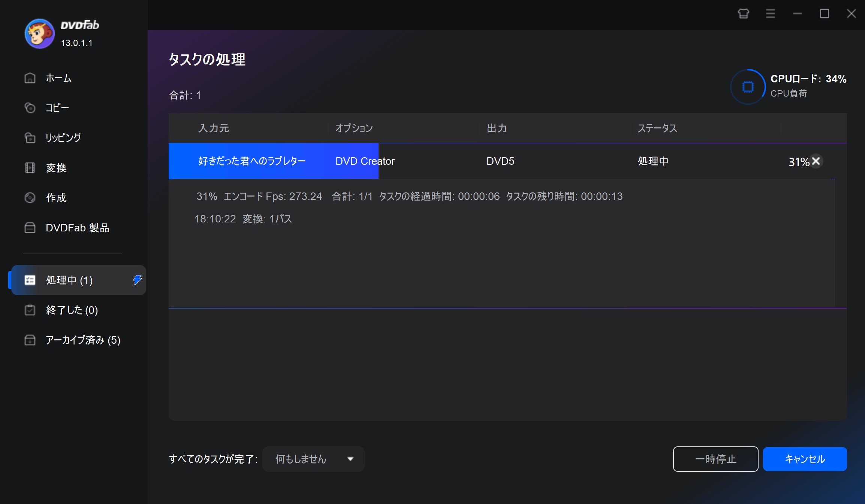Screen dimensions: 865x504
Task: Open the 何もしません completion action dropdown
Action: pos(313,459)
